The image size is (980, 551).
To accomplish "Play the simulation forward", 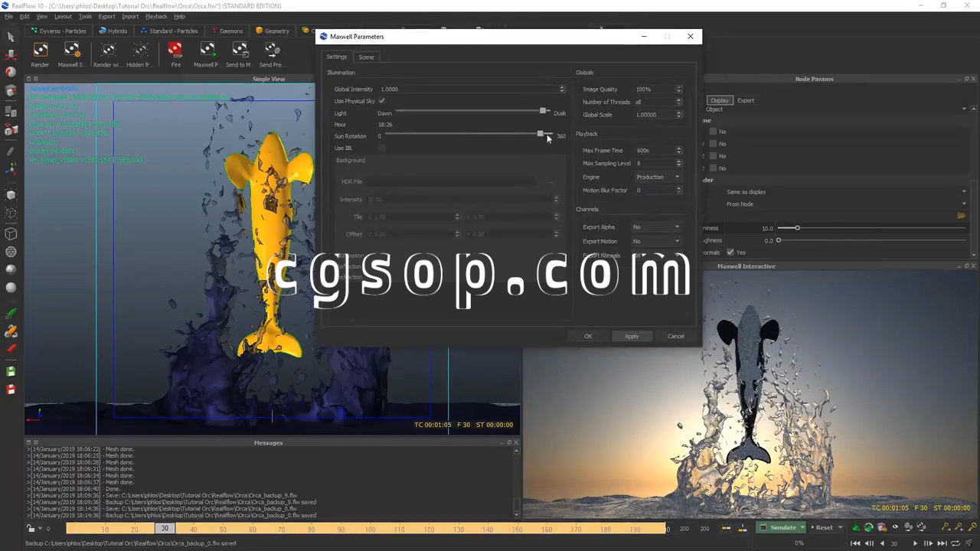I will pos(915,543).
